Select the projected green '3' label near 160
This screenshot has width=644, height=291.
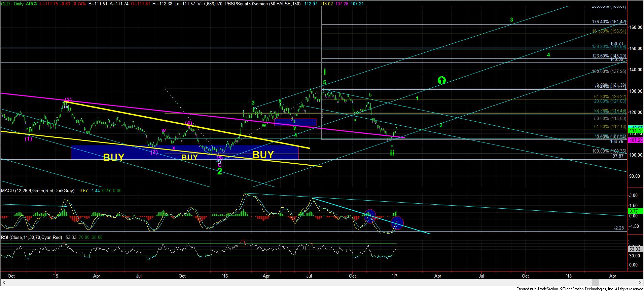click(511, 20)
